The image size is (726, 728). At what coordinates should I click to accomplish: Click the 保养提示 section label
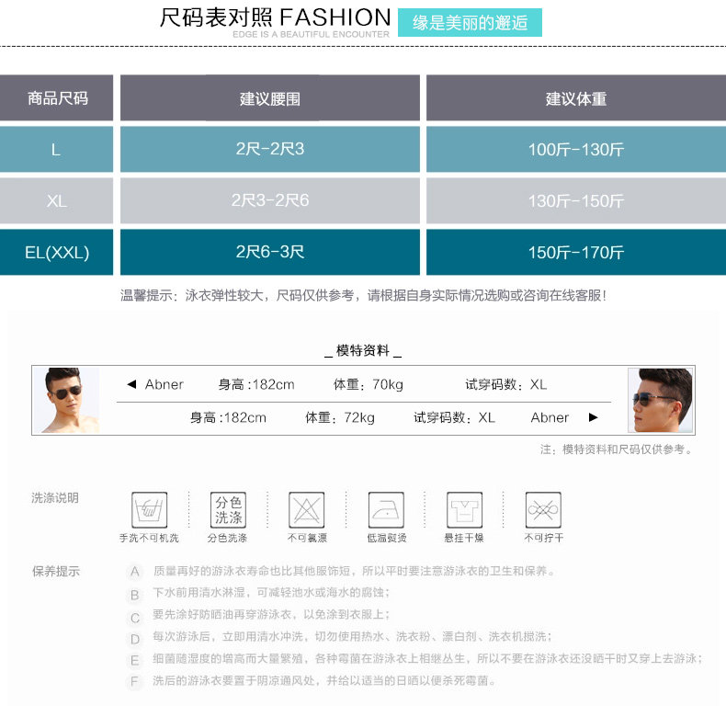point(56,571)
